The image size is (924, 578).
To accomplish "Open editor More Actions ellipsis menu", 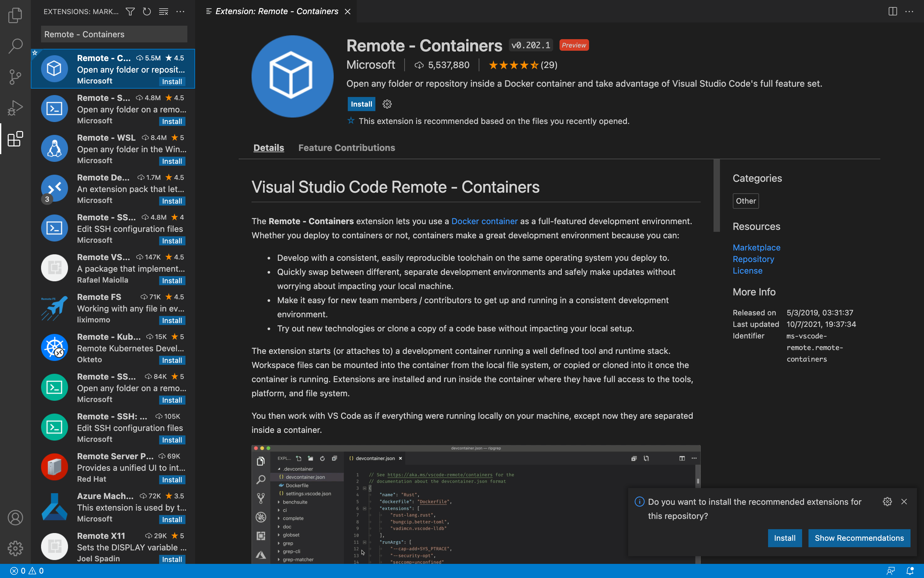I will (910, 12).
